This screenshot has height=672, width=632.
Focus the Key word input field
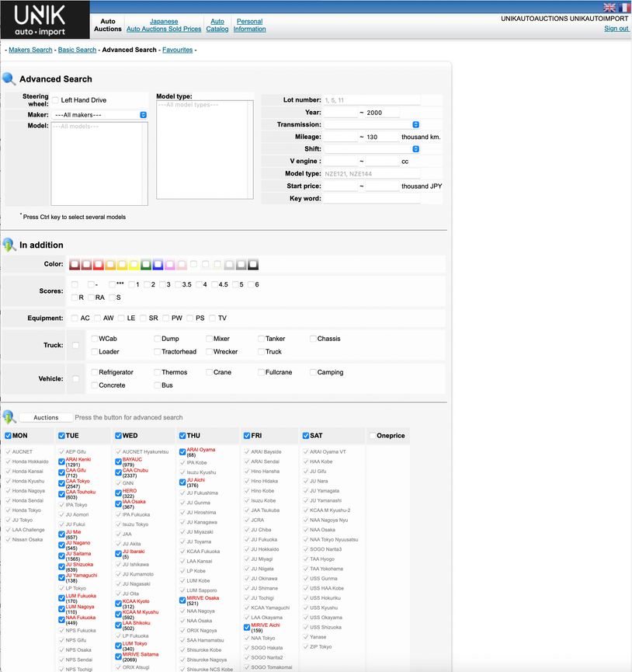click(371, 199)
